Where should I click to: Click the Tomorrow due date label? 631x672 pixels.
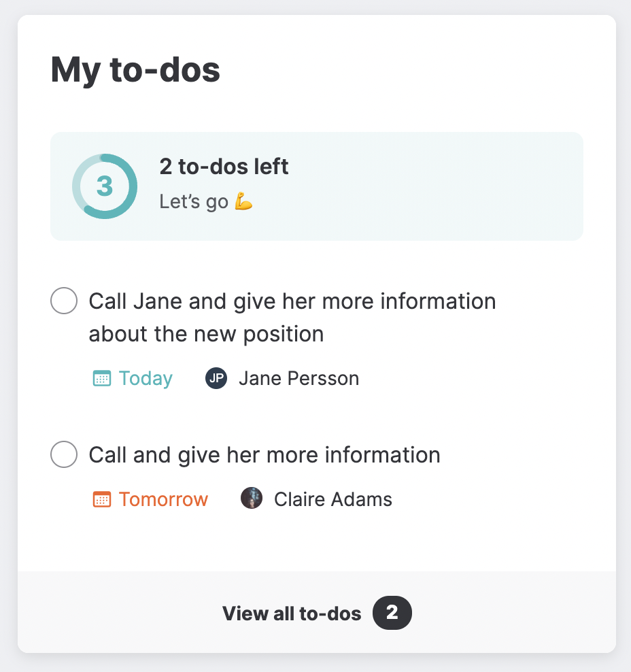[x=163, y=500]
